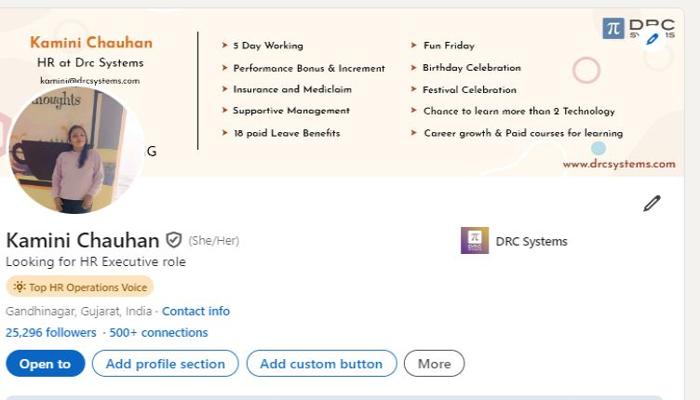Expand the Open to options

point(45,364)
